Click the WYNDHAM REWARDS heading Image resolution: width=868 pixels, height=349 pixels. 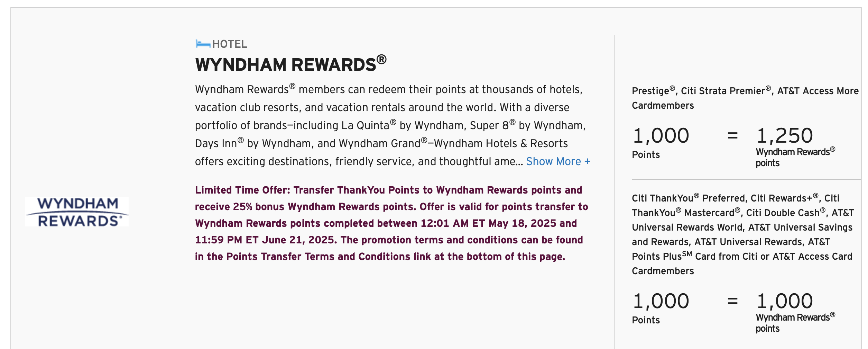290,64
